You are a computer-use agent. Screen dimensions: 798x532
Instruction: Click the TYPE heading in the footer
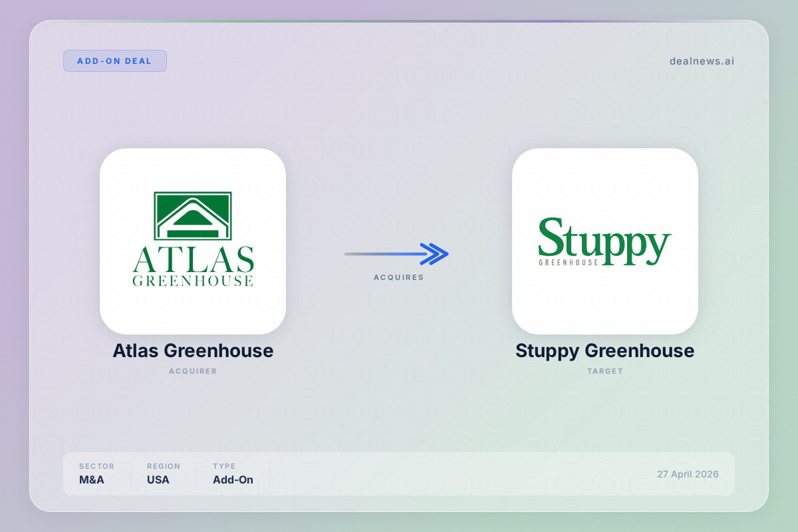click(224, 466)
